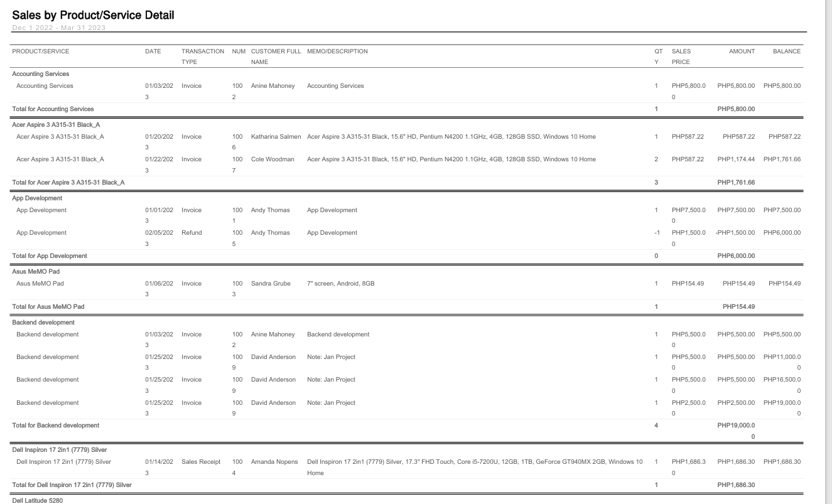The height and width of the screenshot is (504, 832).
Task: Click the AMOUNT column header
Action: pyautogui.click(x=742, y=51)
